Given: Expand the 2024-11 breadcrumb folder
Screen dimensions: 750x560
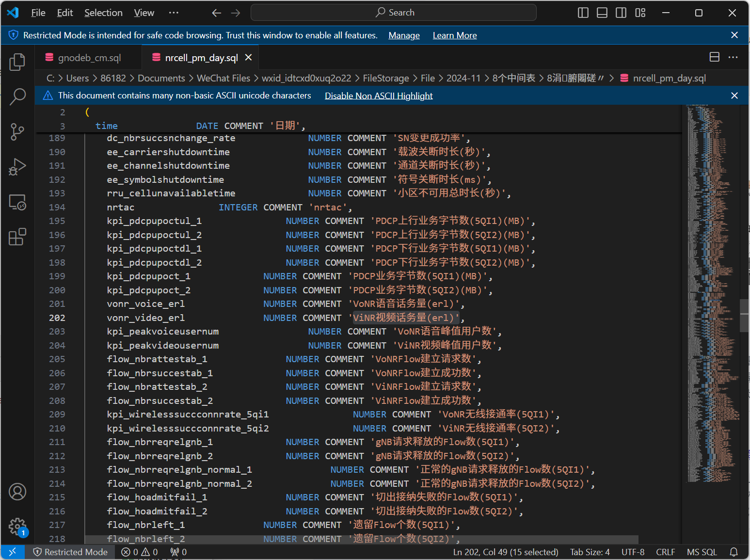Looking at the screenshot, I should click(x=463, y=78).
